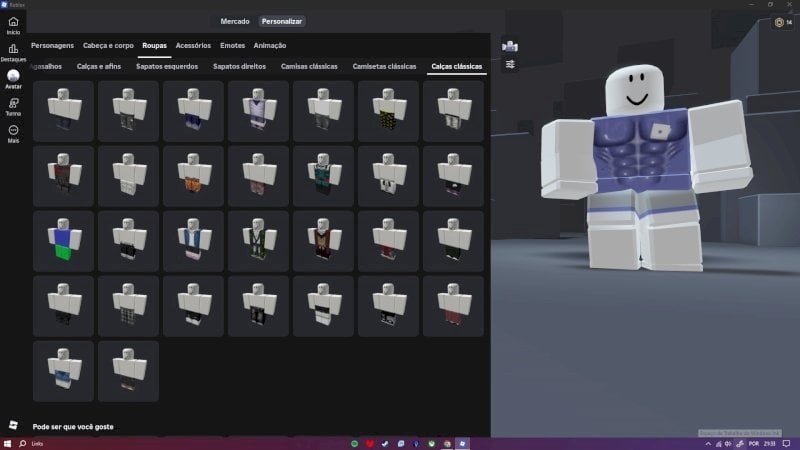This screenshot has width=800, height=450.
Task: Open the Acessórios category
Action: click(193, 45)
